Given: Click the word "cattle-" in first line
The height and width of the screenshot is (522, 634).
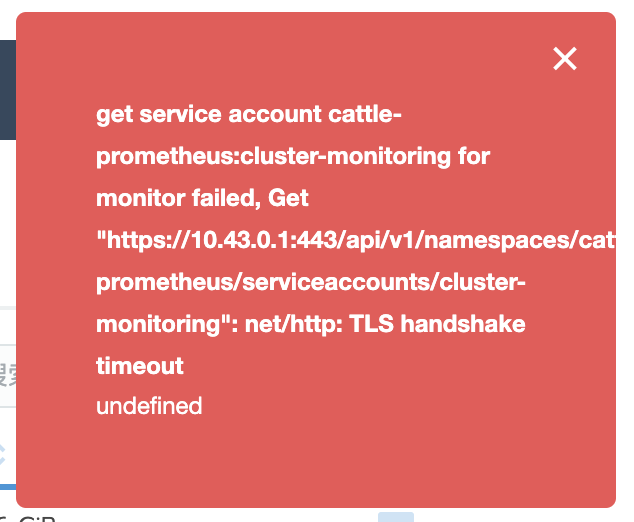Looking at the screenshot, I should [x=365, y=115].
